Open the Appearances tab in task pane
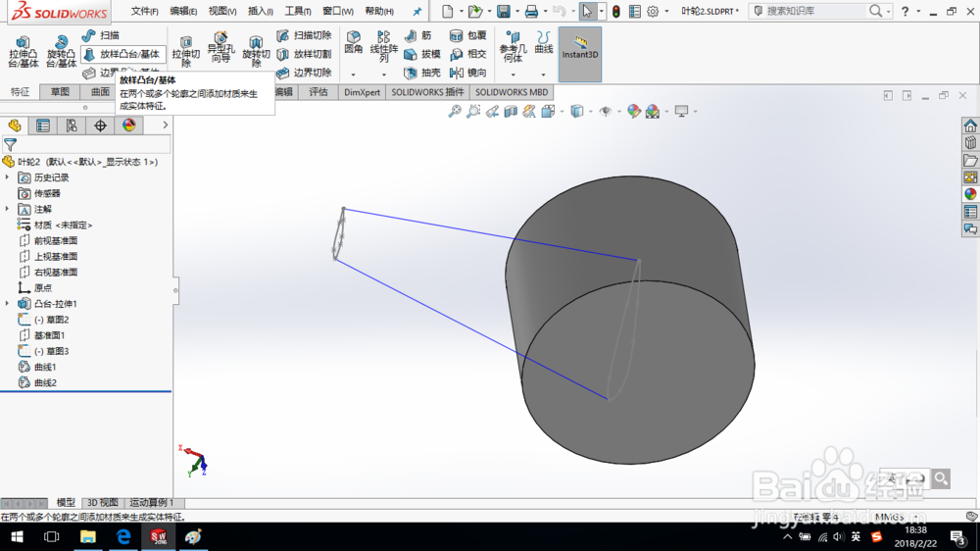Screen dimensions: 980x551 pyautogui.click(x=970, y=194)
